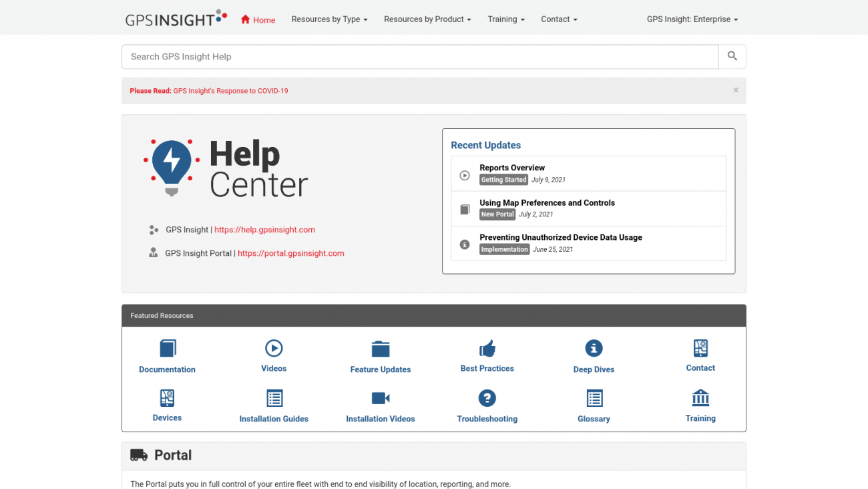Click the Troubleshooting question mark icon

coord(487,398)
